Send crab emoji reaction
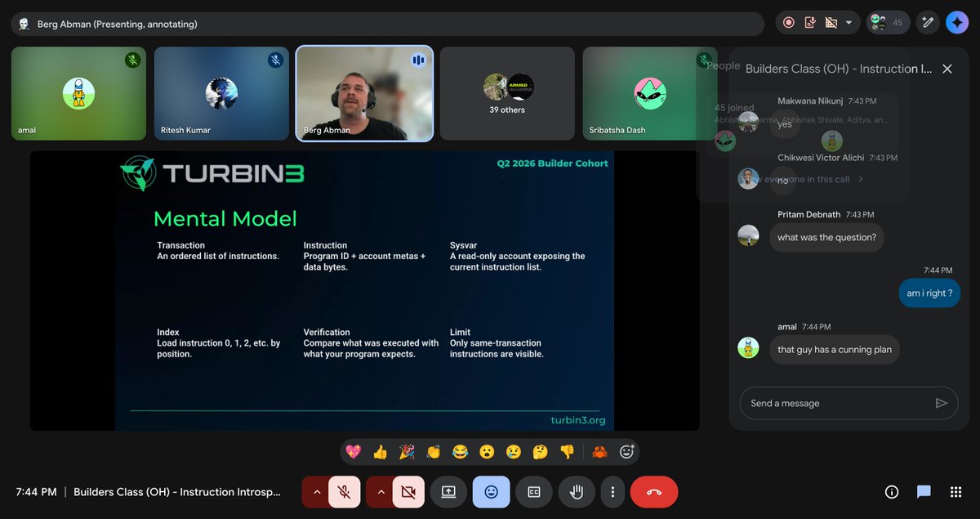Image resolution: width=980 pixels, height=519 pixels. click(x=599, y=451)
